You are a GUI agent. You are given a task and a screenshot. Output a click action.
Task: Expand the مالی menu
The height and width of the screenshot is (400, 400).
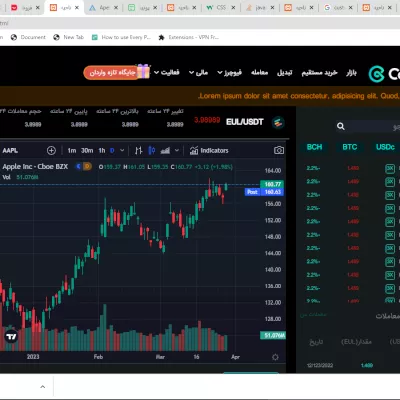[x=198, y=72]
